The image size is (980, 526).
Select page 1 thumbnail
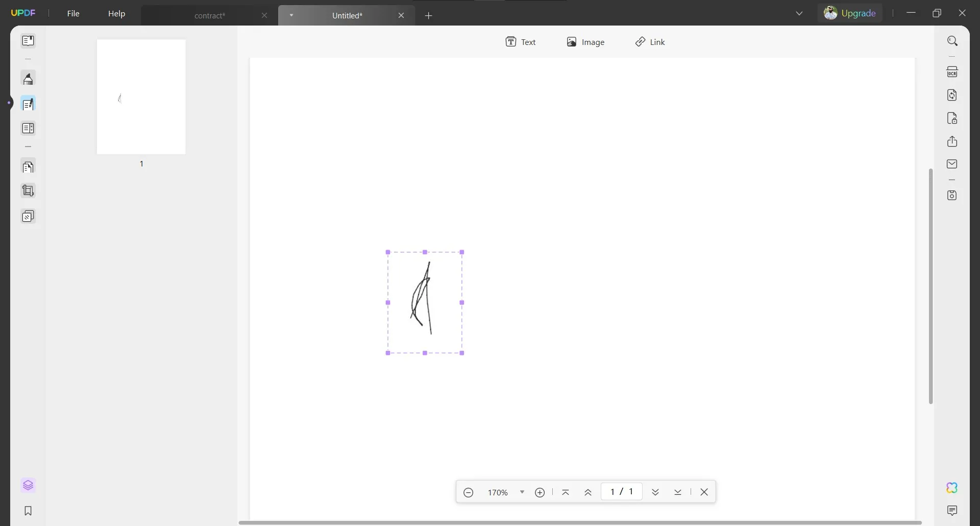click(x=141, y=97)
